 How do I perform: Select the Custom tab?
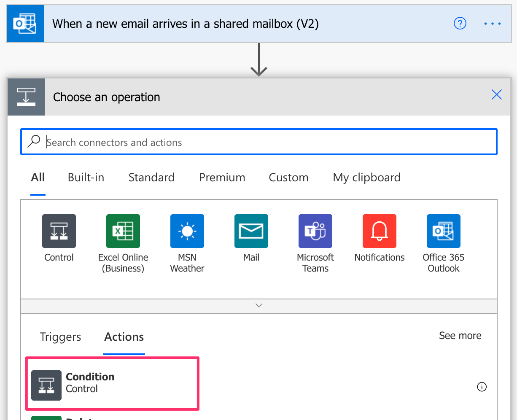[288, 178]
